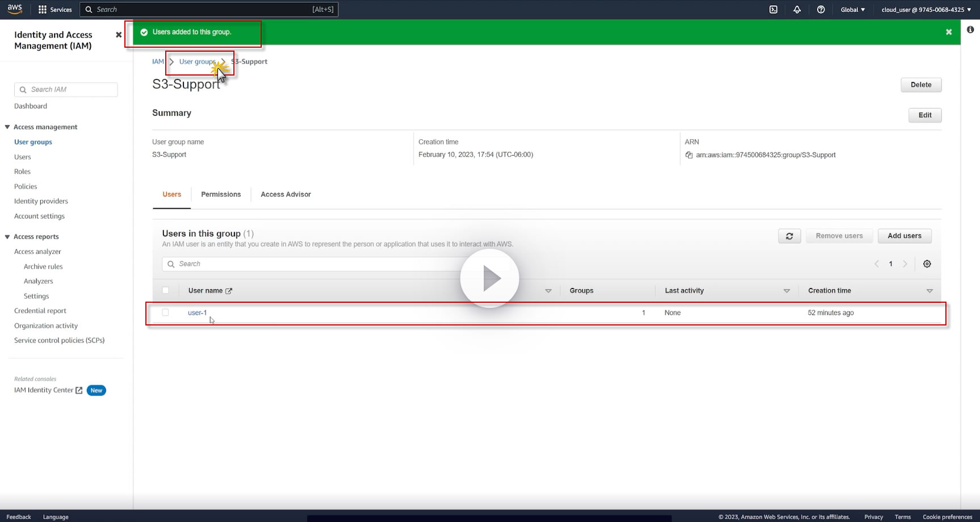
Task: Open Identity providers in sidebar
Action: [x=41, y=201]
